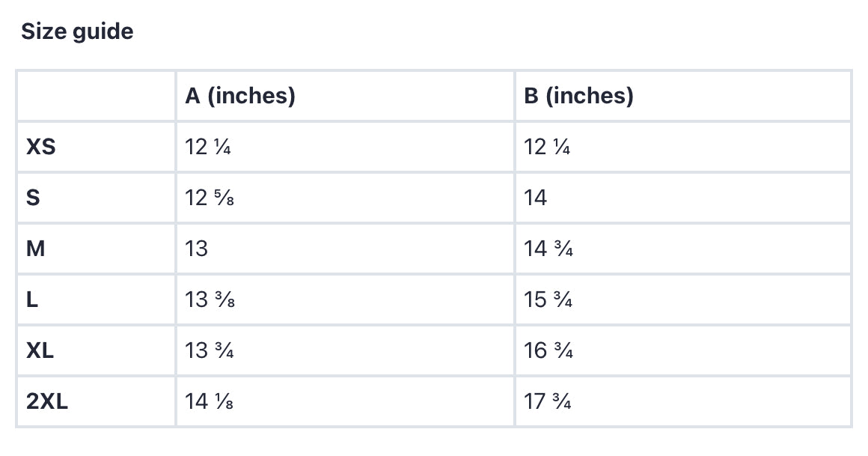The image size is (868, 456).
Task: Select the 2XL B value 17 ¾
Action: tap(548, 401)
